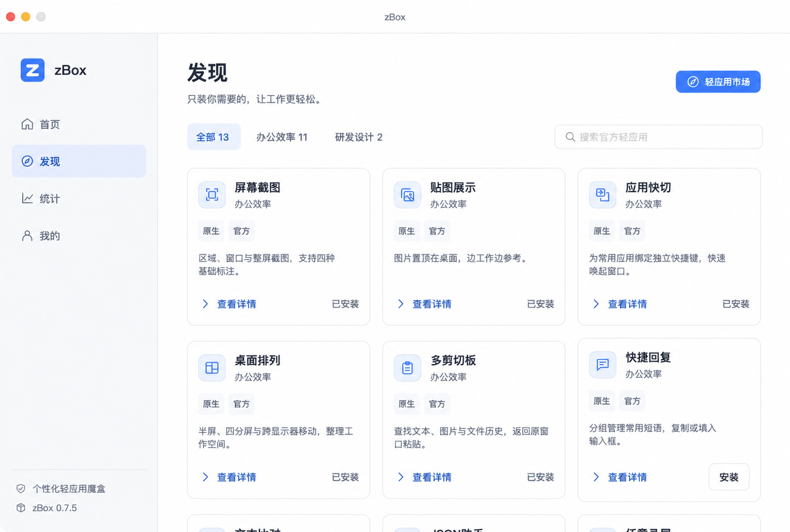Click 已安装 status on 桌面排列 card

click(x=345, y=477)
